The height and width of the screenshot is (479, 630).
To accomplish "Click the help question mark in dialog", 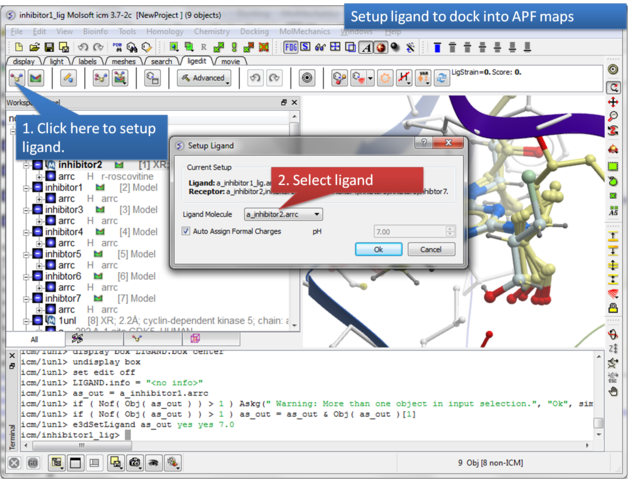I will (x=423, y=142).
